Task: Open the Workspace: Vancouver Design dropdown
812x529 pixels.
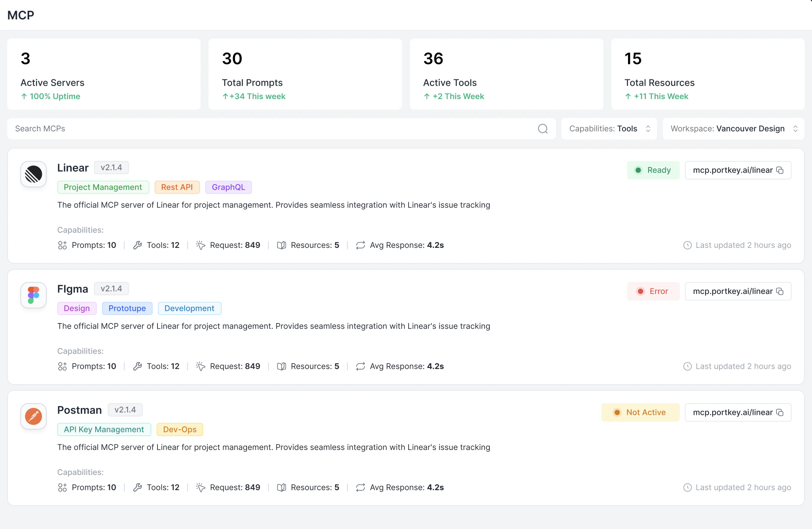Action: (733, 129)
